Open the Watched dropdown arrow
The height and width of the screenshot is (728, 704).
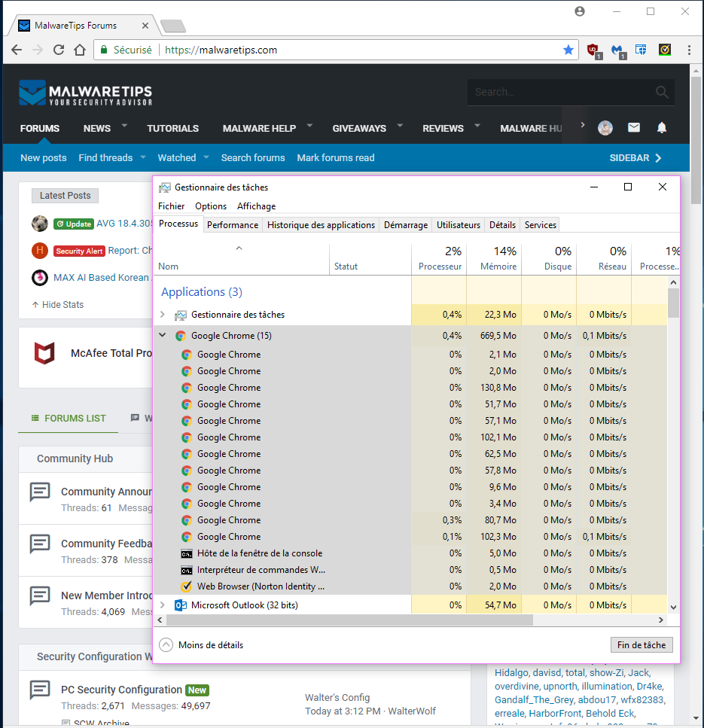[x=206, y=157]
